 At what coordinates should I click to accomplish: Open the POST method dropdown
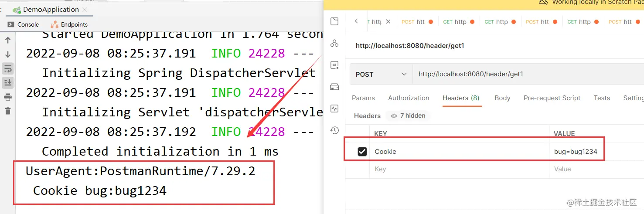(x=381, y=74)
